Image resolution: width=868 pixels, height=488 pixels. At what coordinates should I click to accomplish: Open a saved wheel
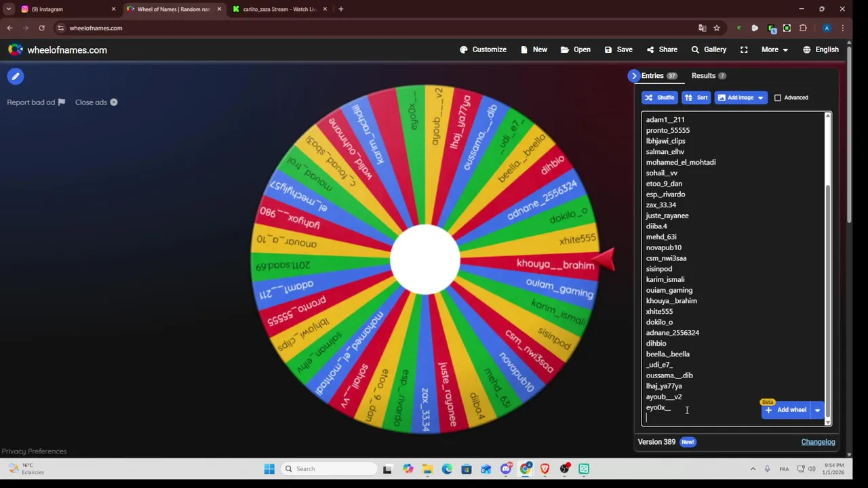pyautogui.click(x=575, y=49)
